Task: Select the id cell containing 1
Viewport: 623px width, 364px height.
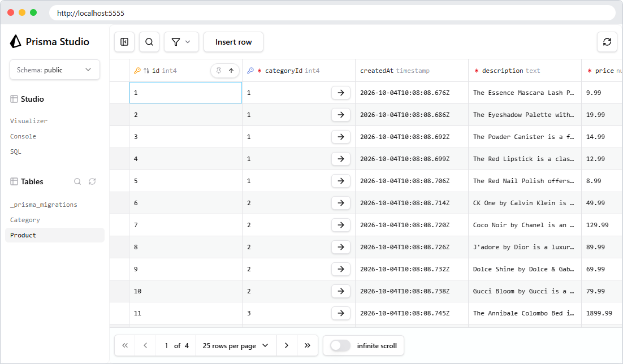Action: [x=185, y=93]
